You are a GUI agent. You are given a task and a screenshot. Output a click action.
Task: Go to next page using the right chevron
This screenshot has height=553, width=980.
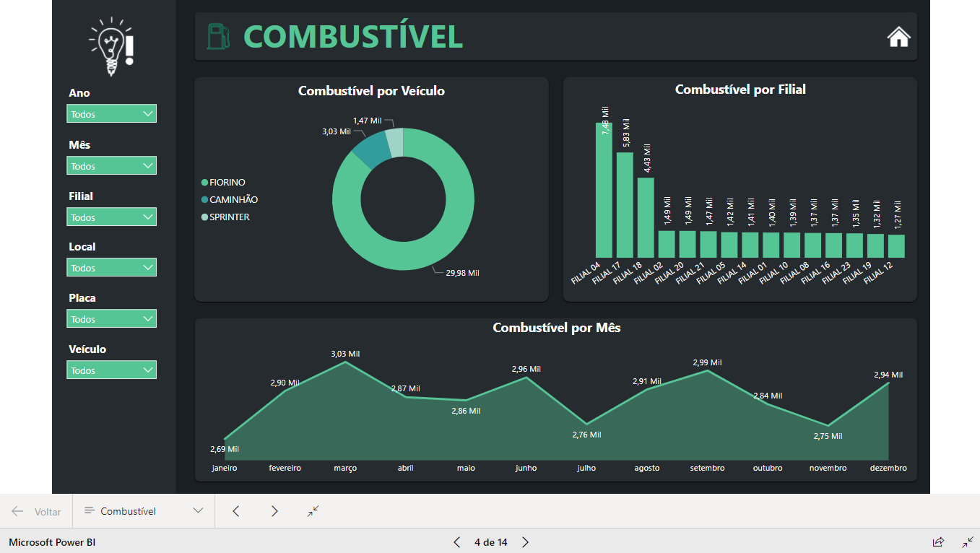[x=274, y=511]
